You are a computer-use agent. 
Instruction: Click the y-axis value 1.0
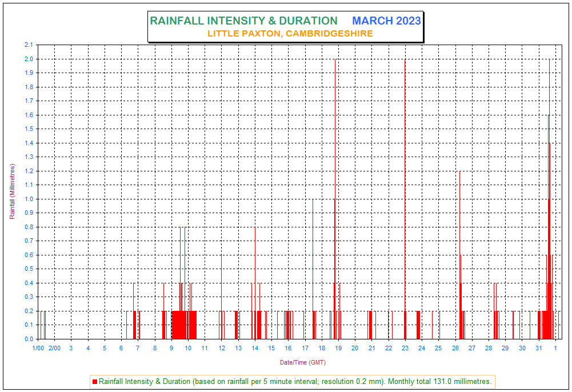(29, 199)
